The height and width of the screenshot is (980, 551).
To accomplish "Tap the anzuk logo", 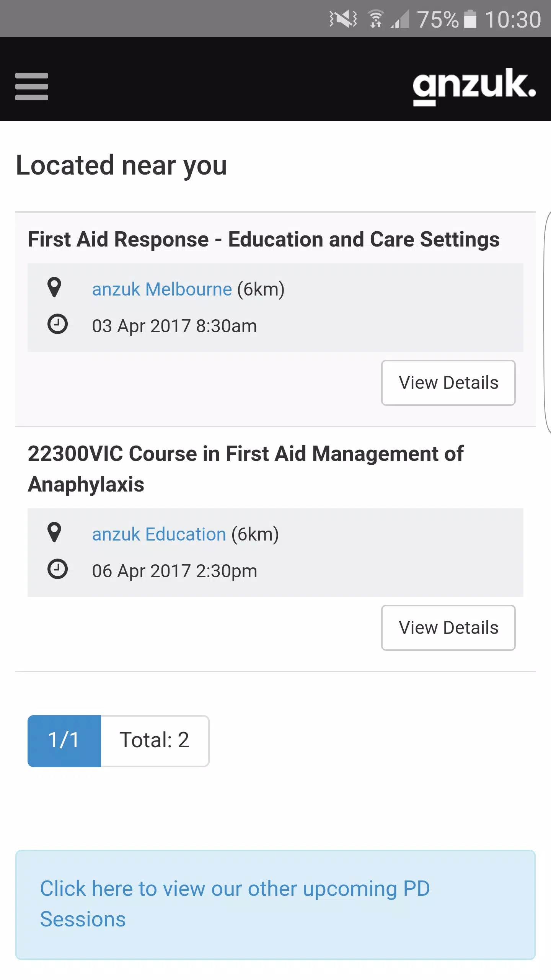I will (x=474, y=87).
